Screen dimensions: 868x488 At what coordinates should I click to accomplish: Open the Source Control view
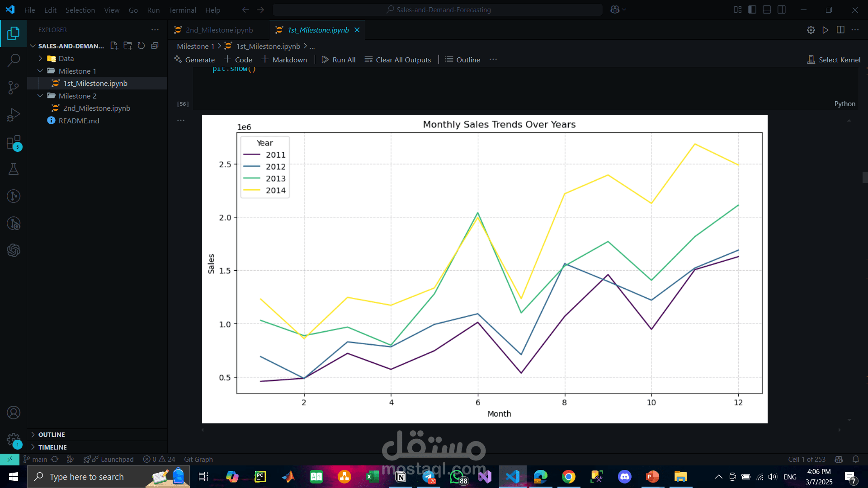pos(14,87)
